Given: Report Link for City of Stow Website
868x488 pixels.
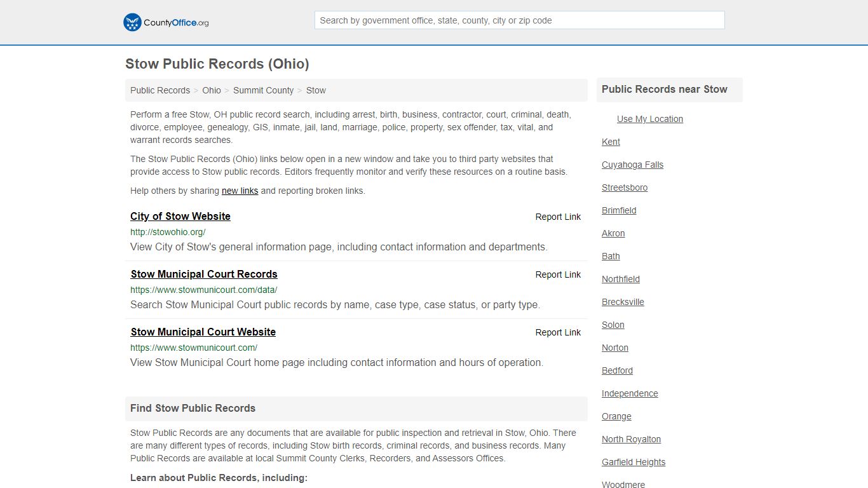Looking at the screenshot, I should (x=558, y=217).
